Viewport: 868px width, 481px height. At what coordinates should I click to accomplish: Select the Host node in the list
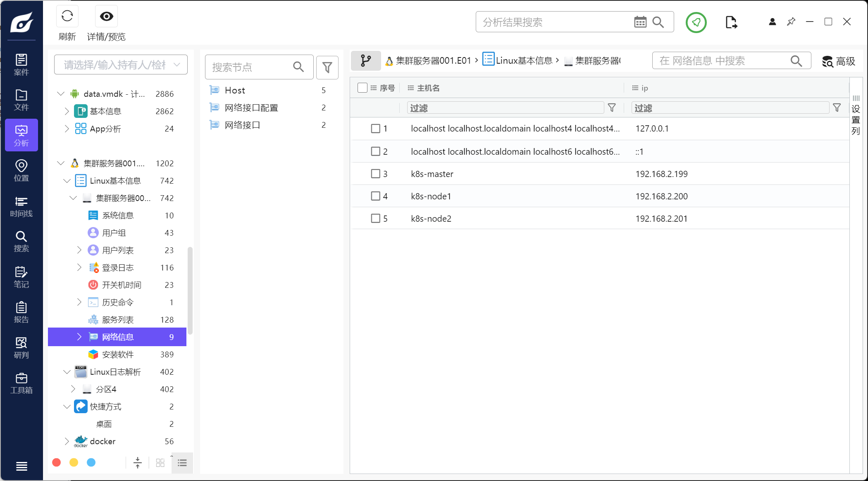coord(235,90)
